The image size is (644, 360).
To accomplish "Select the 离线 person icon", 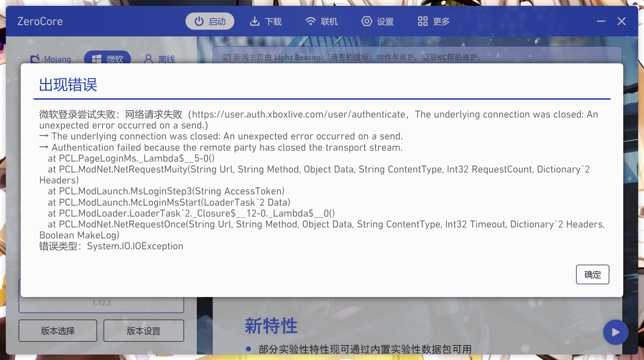I will 148,59.
